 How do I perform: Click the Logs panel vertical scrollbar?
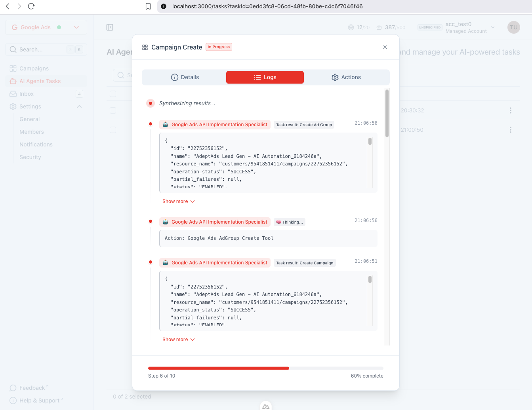[x=387, y=113]
